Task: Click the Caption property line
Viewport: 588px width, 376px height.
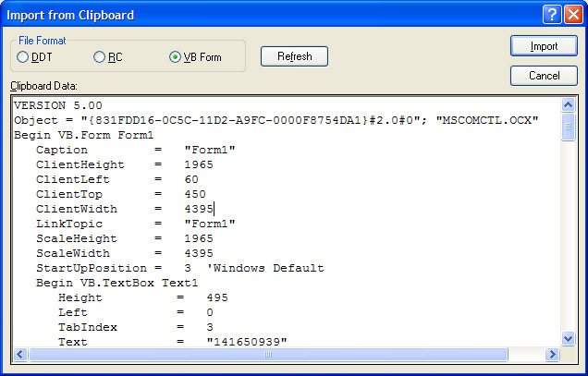Action: coord(136,150)
